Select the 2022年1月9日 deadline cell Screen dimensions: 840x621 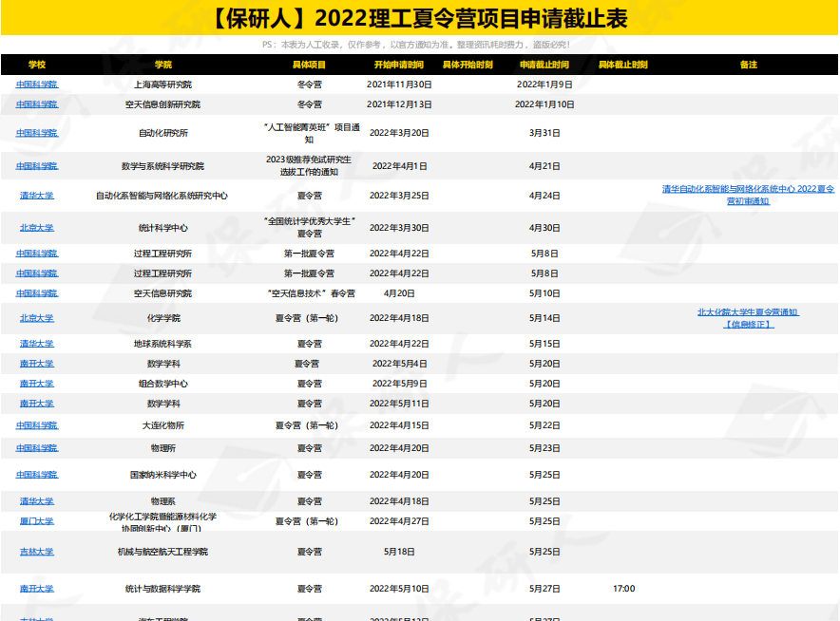click(544, 85)
